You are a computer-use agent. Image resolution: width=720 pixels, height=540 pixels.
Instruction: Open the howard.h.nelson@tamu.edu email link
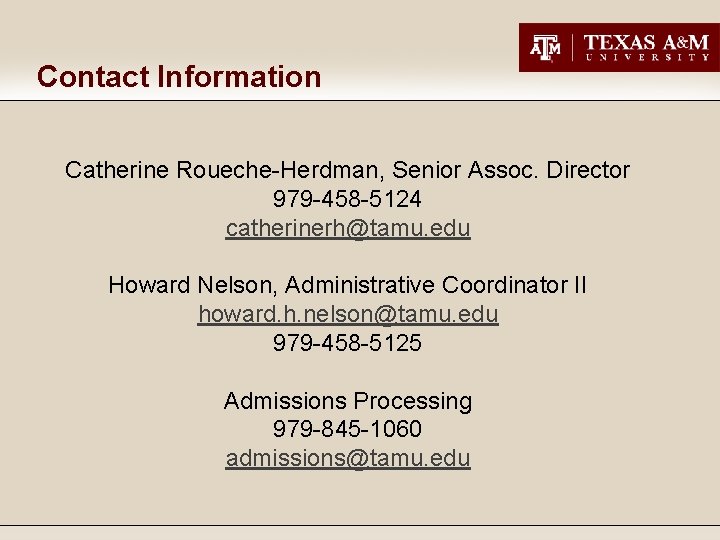pyautogui.click(x=348, y=314)
